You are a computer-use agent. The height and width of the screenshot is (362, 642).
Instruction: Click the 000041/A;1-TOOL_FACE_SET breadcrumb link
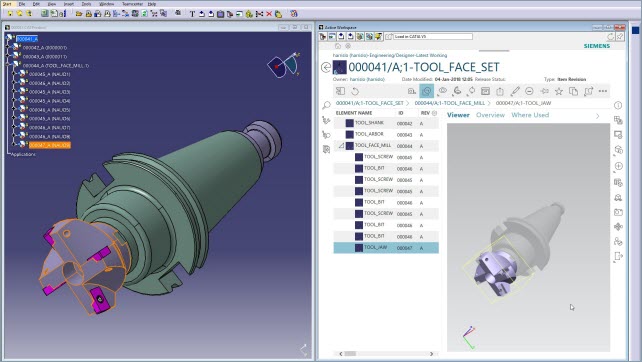[370, 103]
